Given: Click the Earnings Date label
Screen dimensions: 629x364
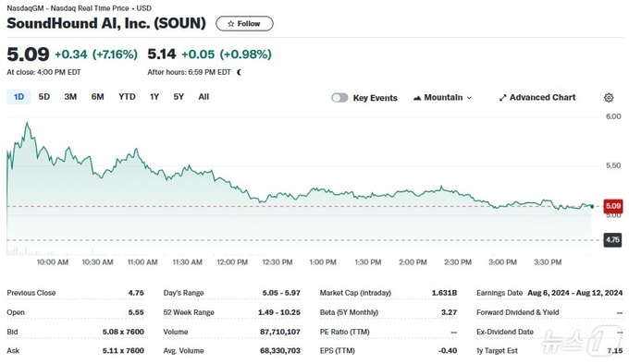Looking at the screenshot, I should tap(499, 293).
